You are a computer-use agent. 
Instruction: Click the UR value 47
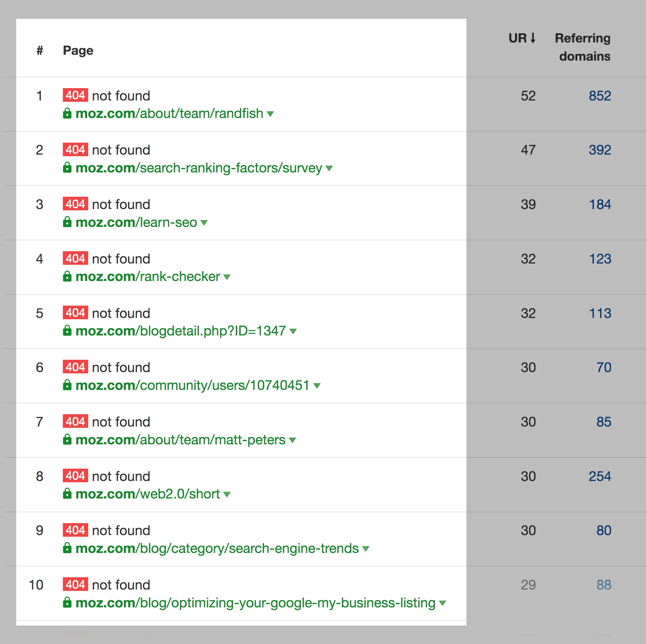click(x=528, y=150)
